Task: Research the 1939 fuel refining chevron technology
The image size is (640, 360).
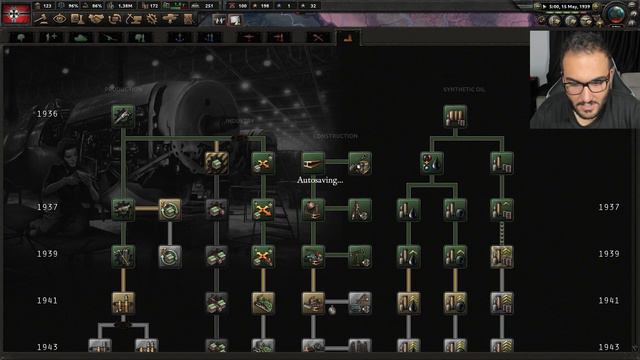Action: coord(502,256)
